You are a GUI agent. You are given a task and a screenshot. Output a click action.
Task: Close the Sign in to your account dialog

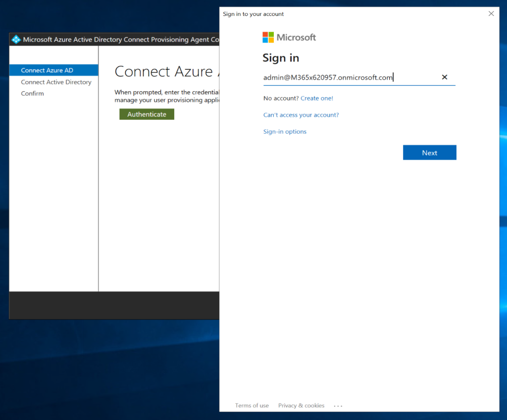(x=491, y=14)
